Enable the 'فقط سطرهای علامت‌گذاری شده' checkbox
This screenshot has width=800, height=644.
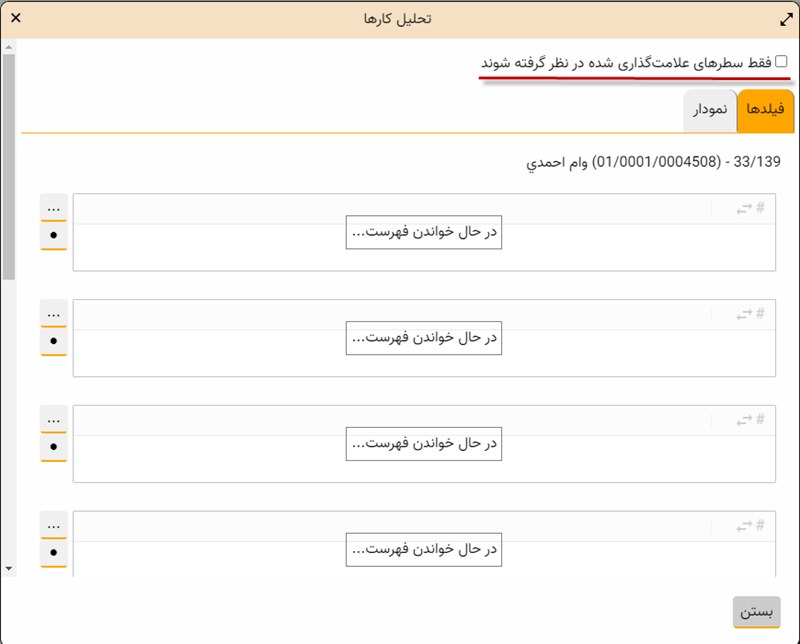pos(781,62)
